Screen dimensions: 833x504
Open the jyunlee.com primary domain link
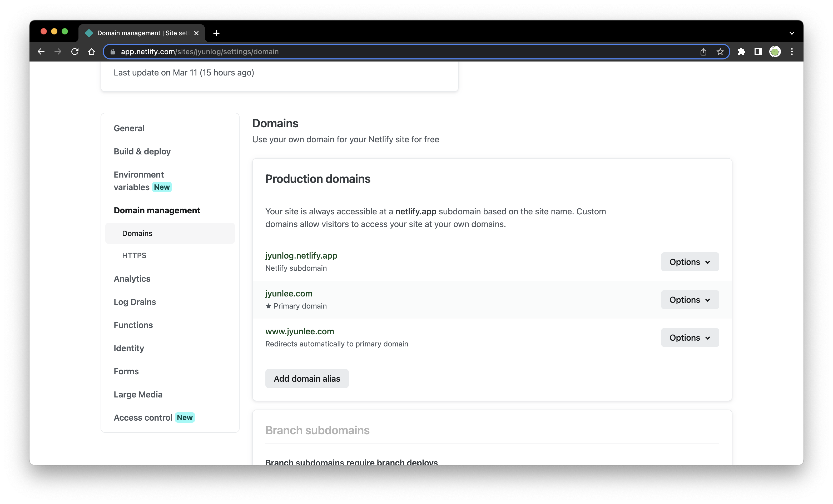point(289,294)
